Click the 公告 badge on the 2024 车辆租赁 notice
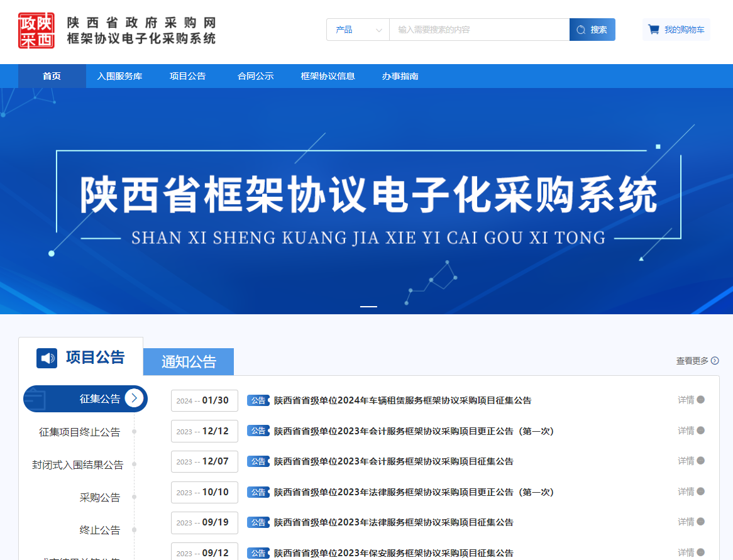Image resolution: width=733 pixels, height=560 pixels. click(258, 400)
